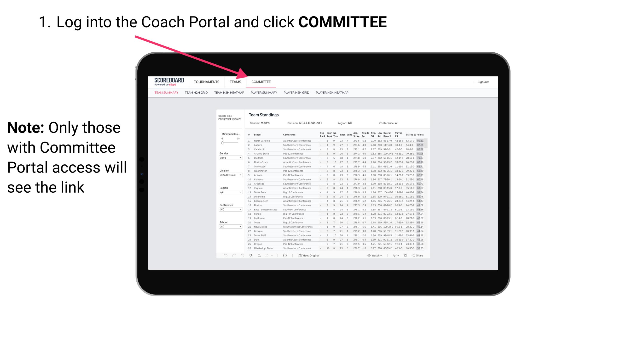Open TEAM H2H GRID view

click(x=196, y=93)
